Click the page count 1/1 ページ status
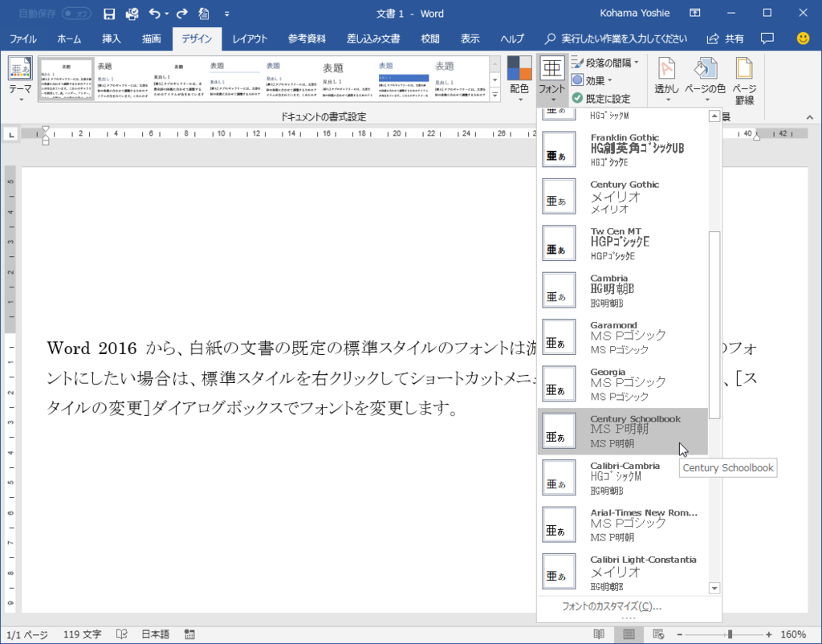This screenshot has width=822, height=644. tap(26, 634)
